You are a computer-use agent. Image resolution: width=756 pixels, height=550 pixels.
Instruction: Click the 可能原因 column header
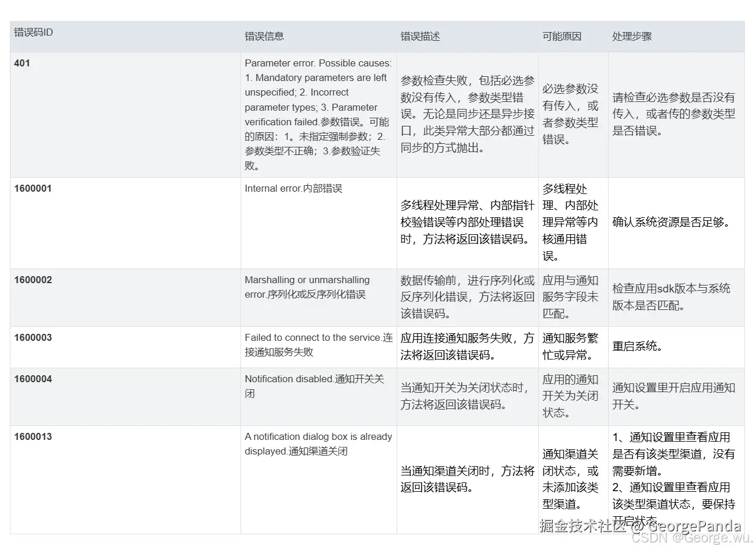pos(573,37)
